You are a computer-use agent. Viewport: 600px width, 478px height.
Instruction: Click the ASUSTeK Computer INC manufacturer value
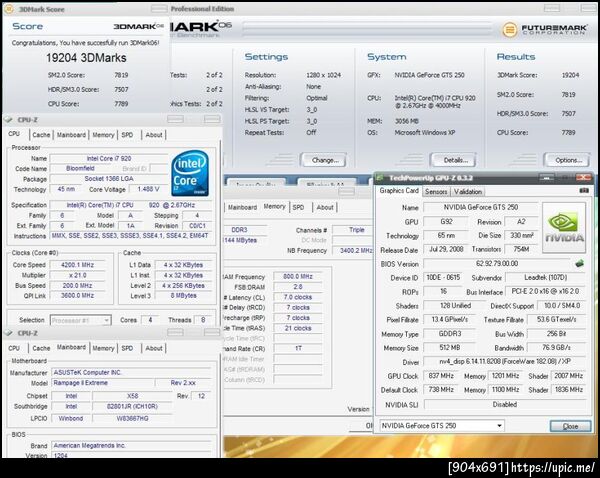coord(131,372)
